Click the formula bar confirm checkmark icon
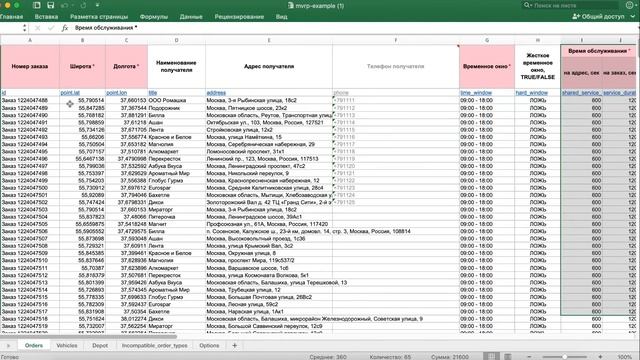This screenshot has height=360, width=640. [x=51, y=28]
